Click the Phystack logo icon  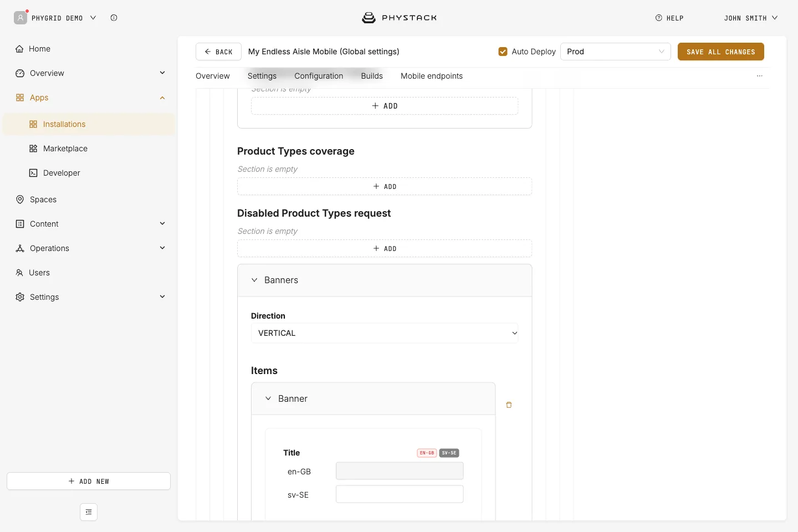(369, 18)
